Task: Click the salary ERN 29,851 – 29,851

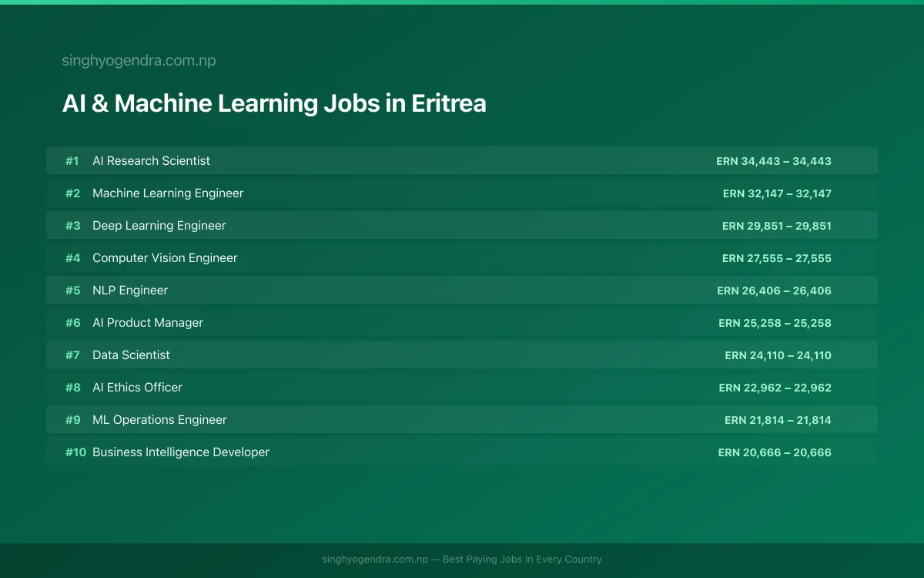Action: 777,226
